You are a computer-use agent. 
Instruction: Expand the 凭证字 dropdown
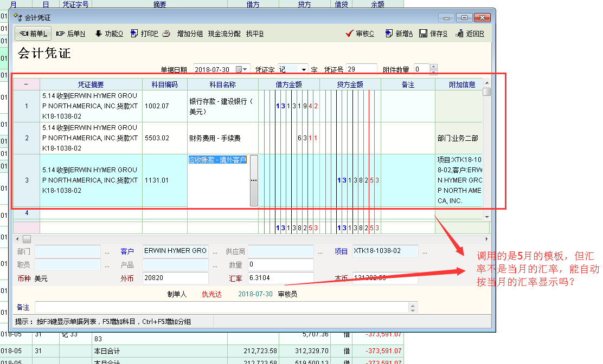pos(303,70)
